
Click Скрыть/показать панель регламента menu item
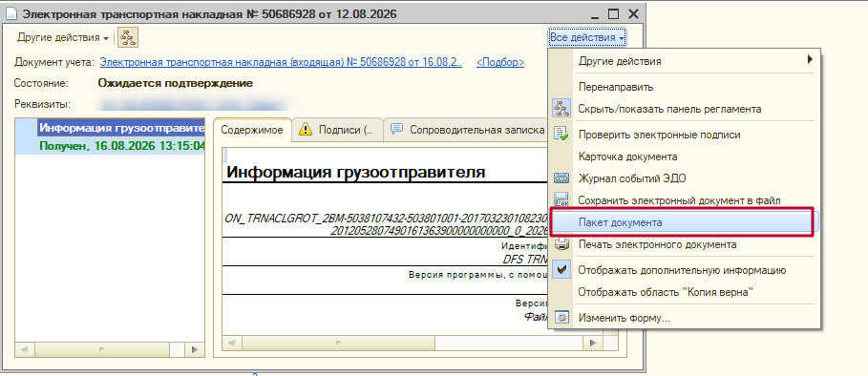(684, 109)
